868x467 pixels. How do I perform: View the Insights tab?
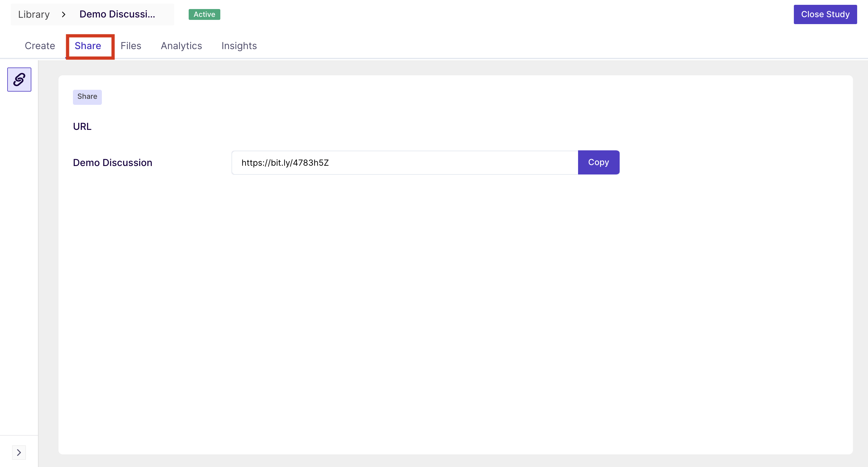click(x=239, y=46)
